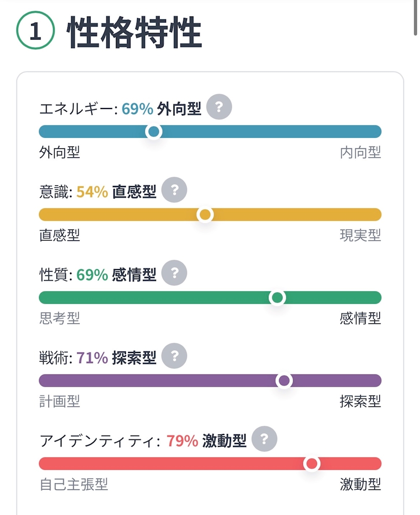Click the 自己主張型 label under the red bar
420x515 pixels.
coord(73,484)
